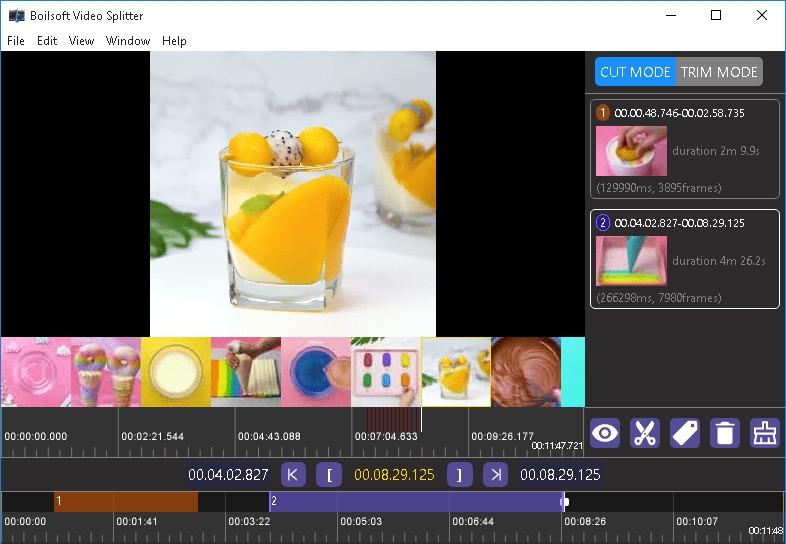The height and width of the screenshot is (544, 786).
Task: Click bottom timeline label 00:05:03
Action: click(361, 521)
